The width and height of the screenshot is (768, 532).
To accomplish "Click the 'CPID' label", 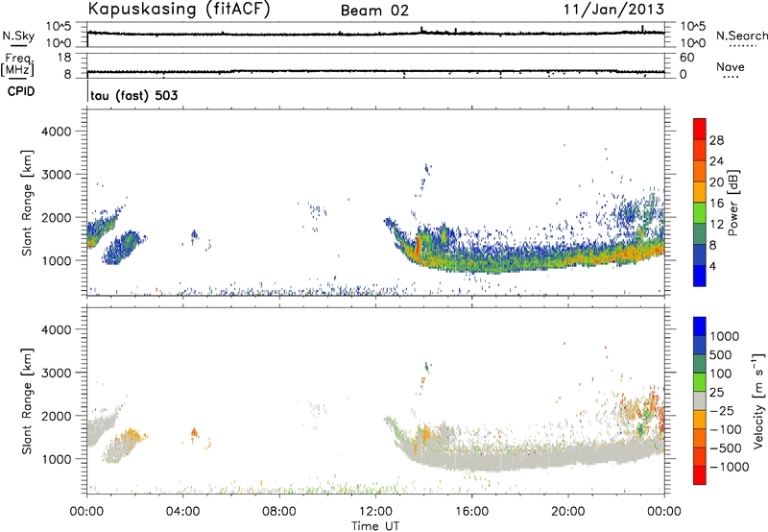I will (x=21, y=91).
